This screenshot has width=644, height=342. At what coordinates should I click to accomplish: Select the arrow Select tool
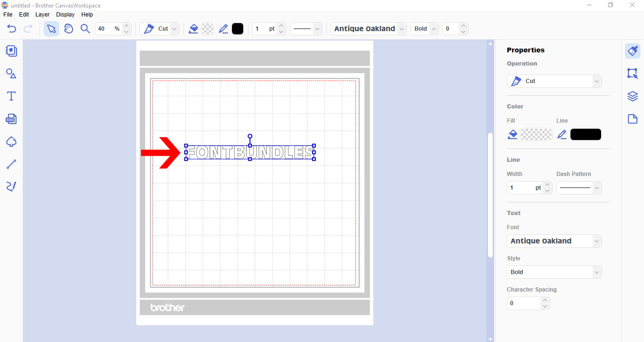point(51,29)
